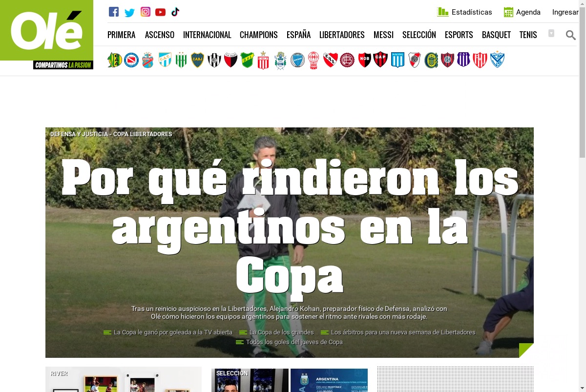This screenshot has width=586, height=392.
Task: Open Olé's Instagram profile
Action: tap(146, 12)
